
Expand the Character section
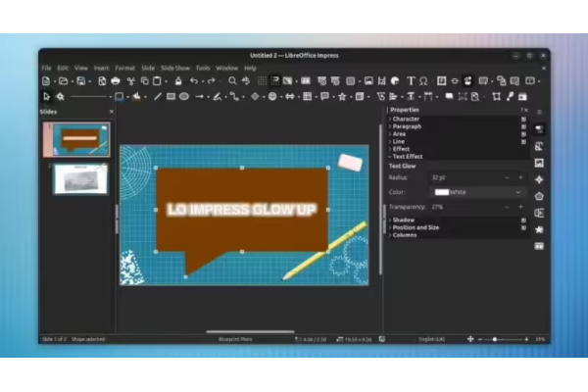coord(406,119)
